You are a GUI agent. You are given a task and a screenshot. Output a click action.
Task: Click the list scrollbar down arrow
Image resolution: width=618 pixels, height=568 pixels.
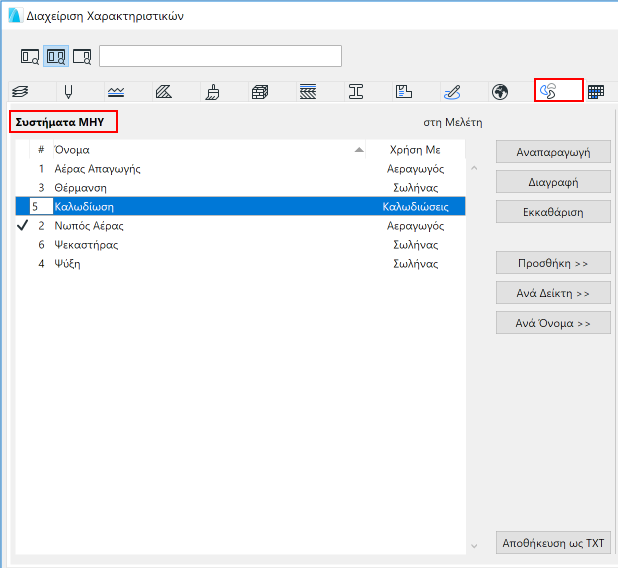point(474,546)
